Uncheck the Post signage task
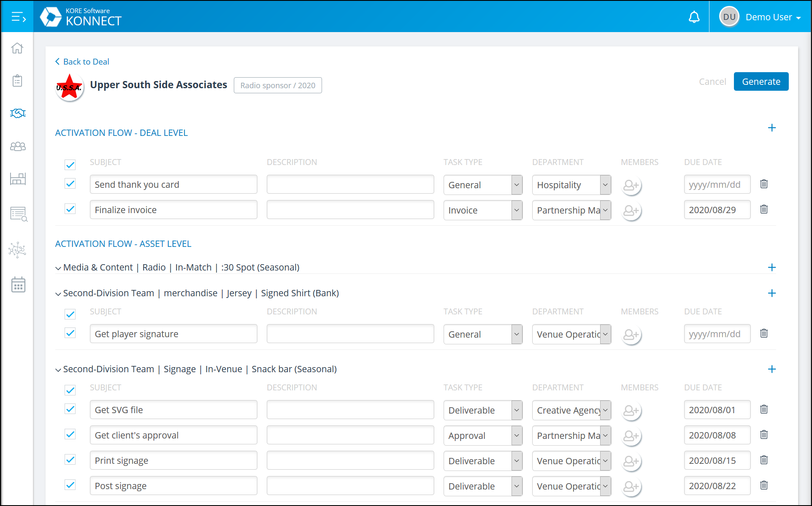The width and height of the screenshot is (812, 506). 70,485
